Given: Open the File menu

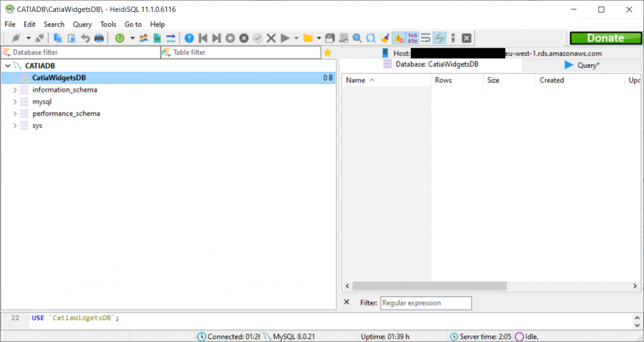Looking at the screenshot, I should (x=10, y=25).
